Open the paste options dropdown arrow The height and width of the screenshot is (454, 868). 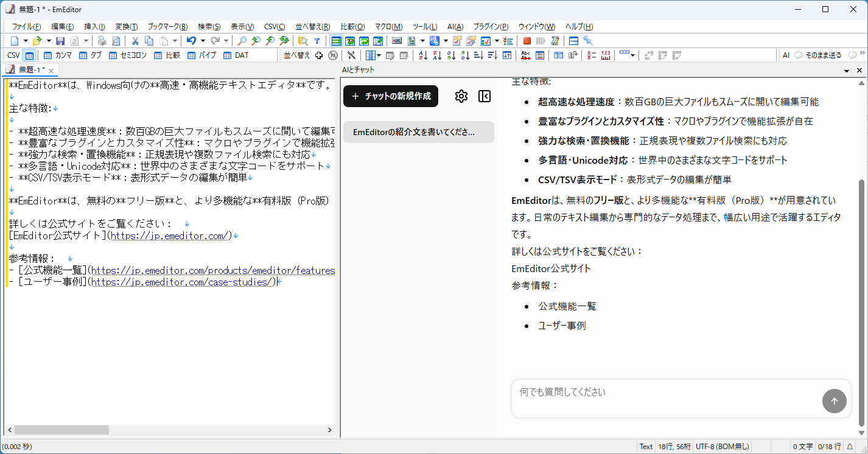[x=176, y=41]
